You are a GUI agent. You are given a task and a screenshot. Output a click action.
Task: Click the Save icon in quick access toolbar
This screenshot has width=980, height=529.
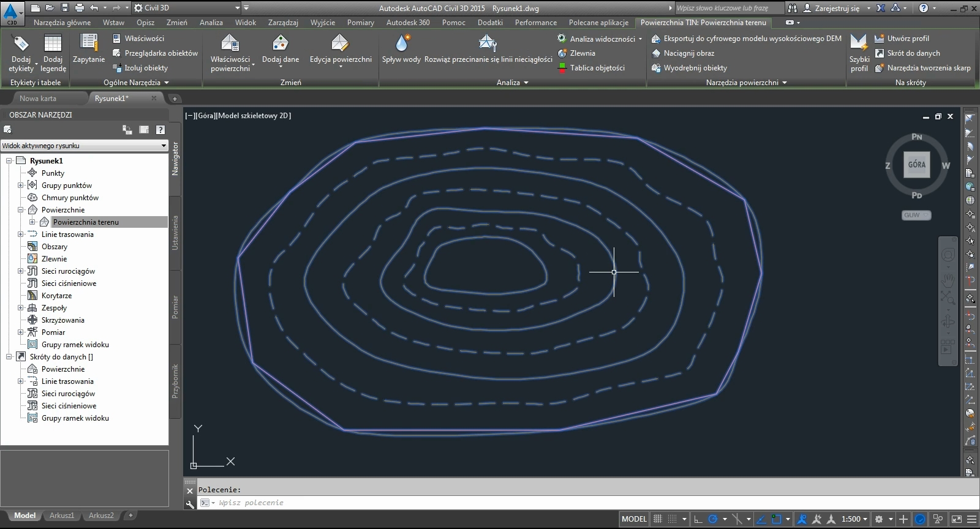64,8
